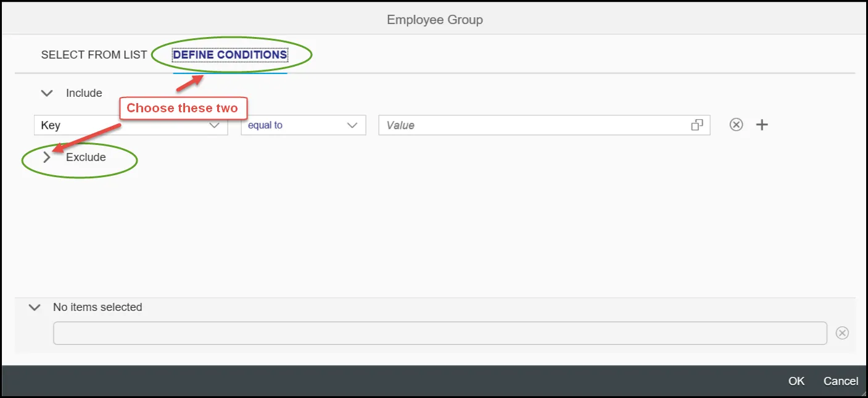Screen dimensions: 868x398
Task: Collapse the Include section chevron
Action: 47,93
